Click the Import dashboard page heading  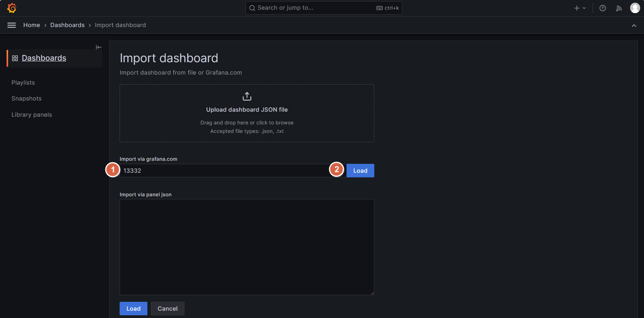coord(169,58)
